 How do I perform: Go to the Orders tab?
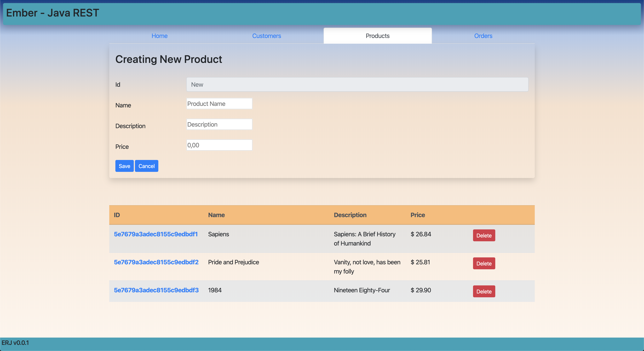coord(483,36)
